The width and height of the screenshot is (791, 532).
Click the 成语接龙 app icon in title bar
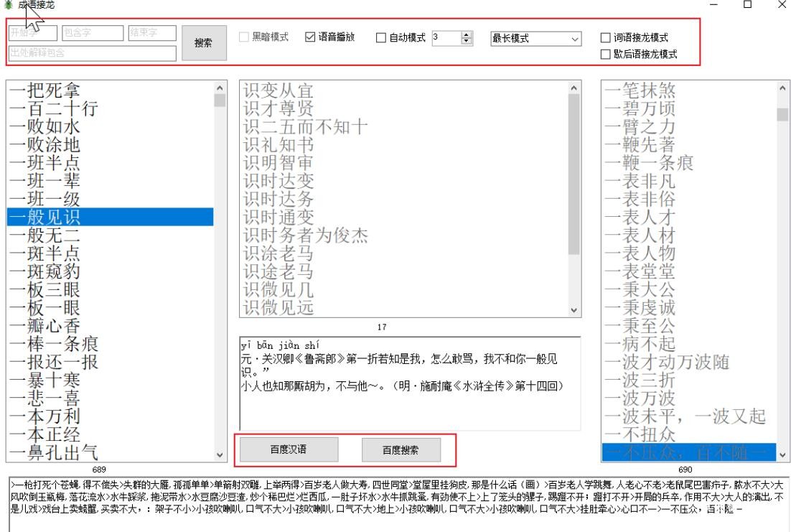(x=8, y=4)
